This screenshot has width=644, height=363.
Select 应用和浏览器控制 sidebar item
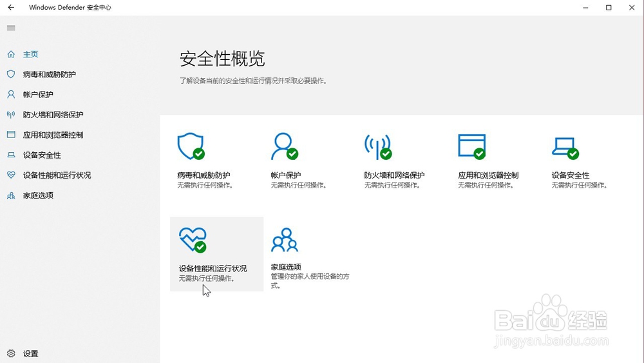coord(53,135)
